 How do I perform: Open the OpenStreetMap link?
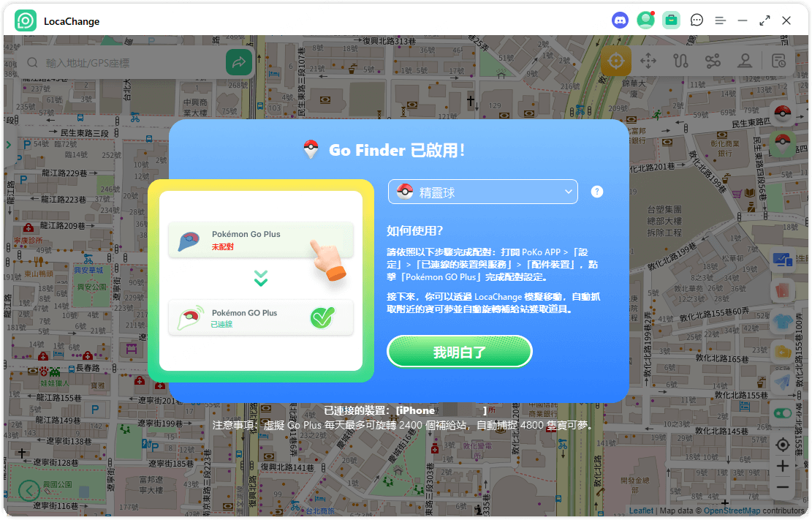(x=732, y=510)
